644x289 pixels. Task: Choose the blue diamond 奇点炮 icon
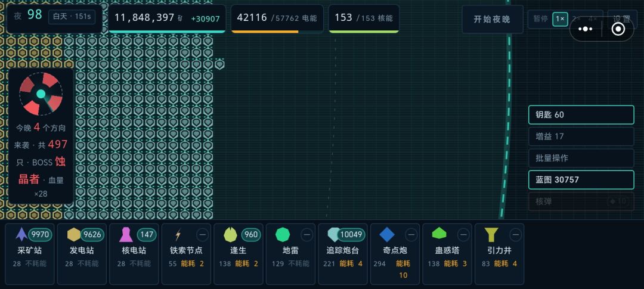click(x=387, y=235)
